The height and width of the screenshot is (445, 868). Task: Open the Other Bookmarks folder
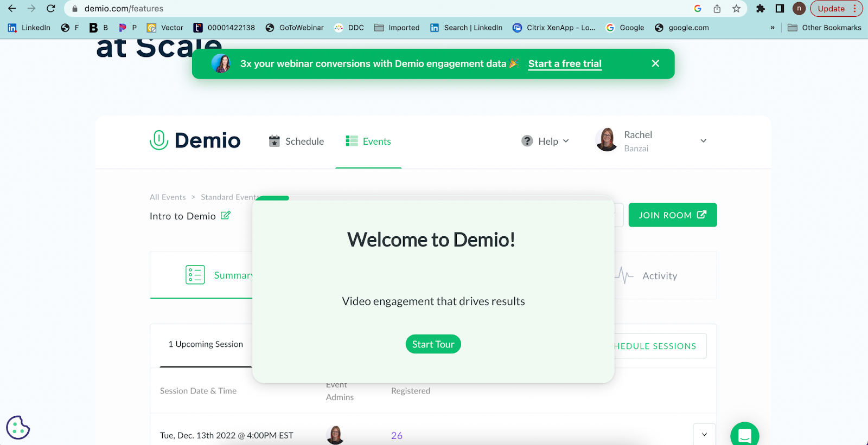pos(825,28)
